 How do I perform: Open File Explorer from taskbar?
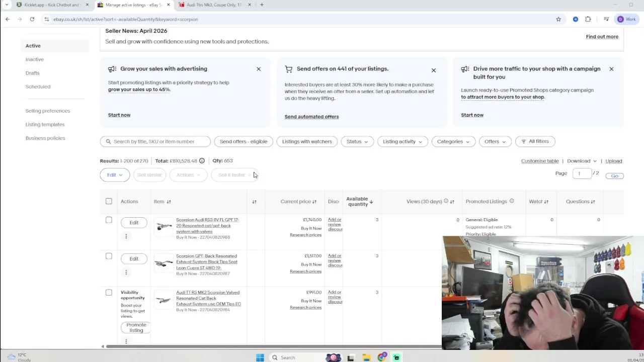(366, 357)
